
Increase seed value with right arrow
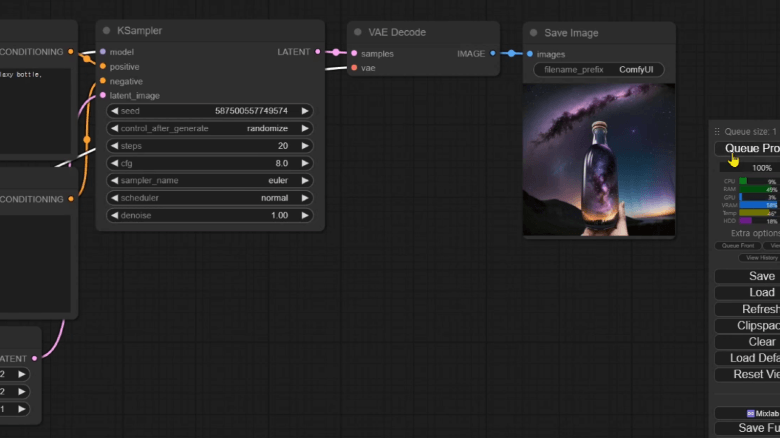pos(305,111)
